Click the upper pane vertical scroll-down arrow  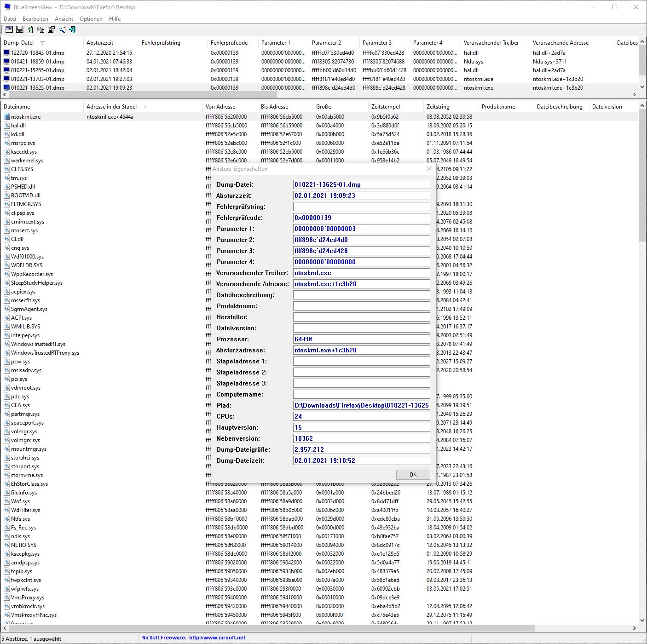coord(642,86)
